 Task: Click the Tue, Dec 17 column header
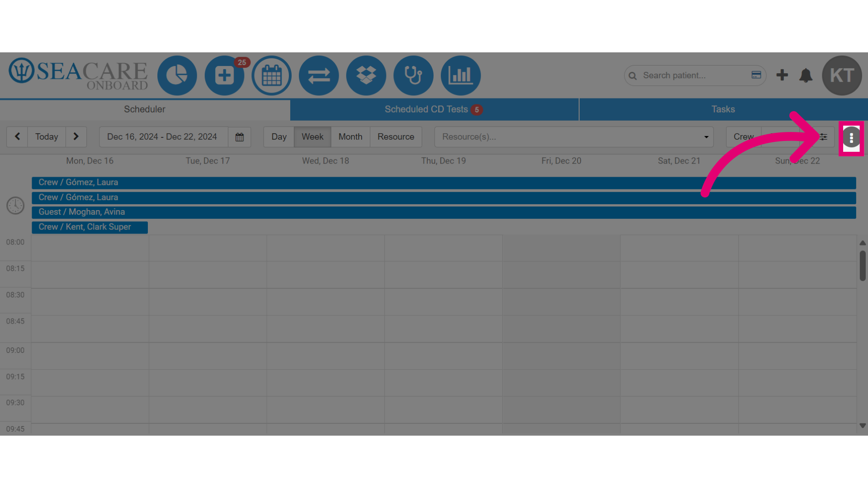tap(208, 161)
